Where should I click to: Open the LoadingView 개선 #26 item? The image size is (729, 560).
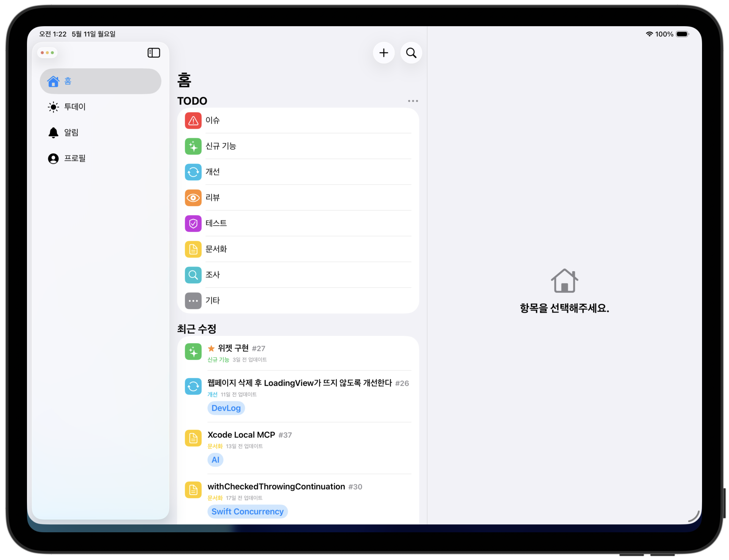click(298, 397)
